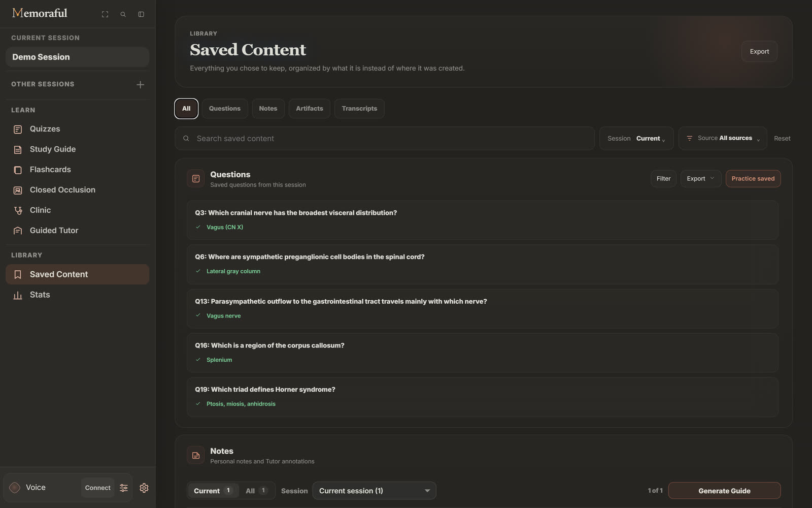This screenshot has width=812, height=508.
Task: Click the Reset filters link
Action: click(782, 138)
